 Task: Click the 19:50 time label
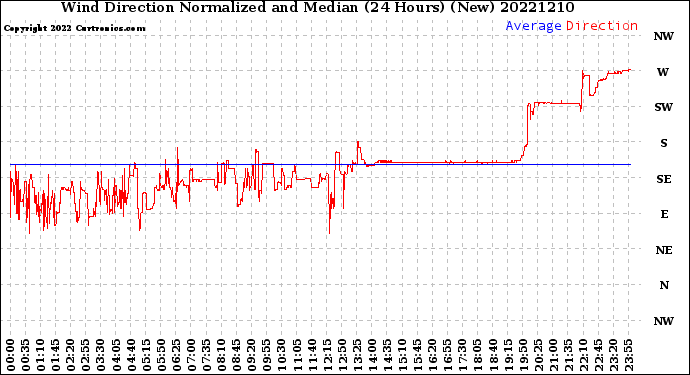(x=523, y=356)
